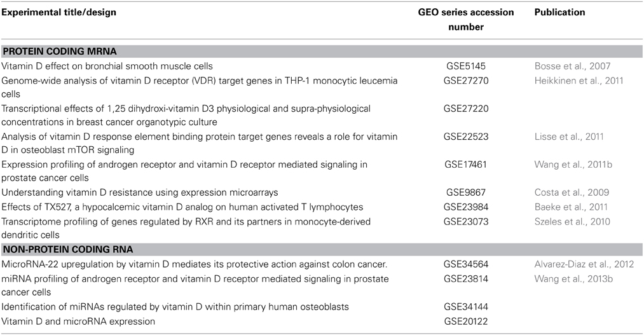This screenshot has height=335, width=644.
Task: Follow the Lisse et al., 2011 citation link
Action: click(569, 137)
